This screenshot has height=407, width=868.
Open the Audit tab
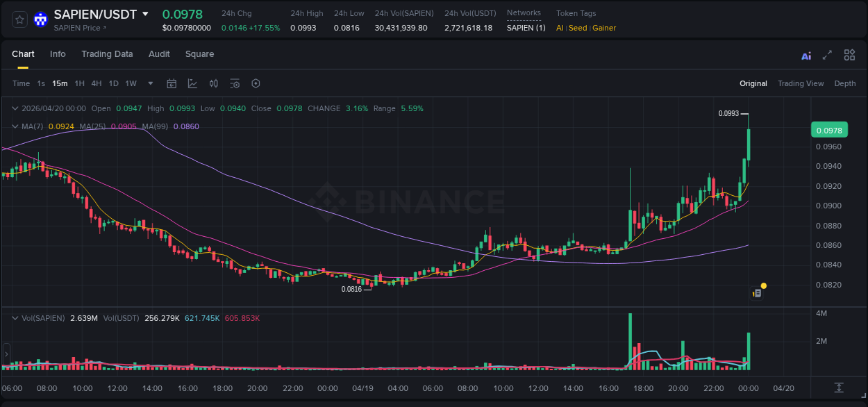pyautogui.click(x=159, y=54)
